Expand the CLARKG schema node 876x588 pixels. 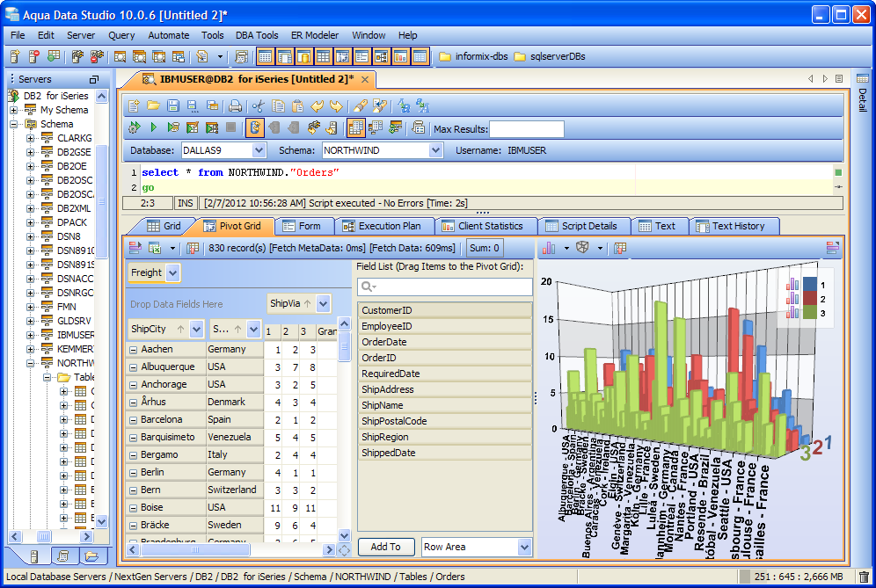30,139
